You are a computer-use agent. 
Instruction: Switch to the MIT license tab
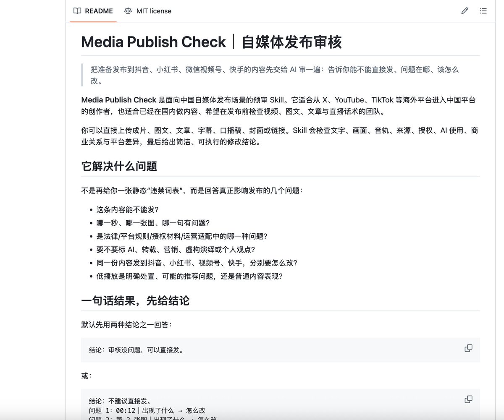coord(148,11)
